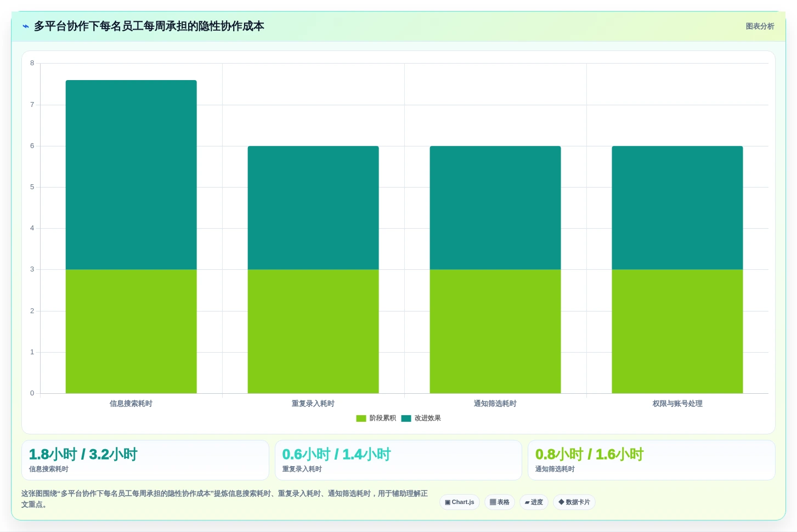Click the lightning icon beside the chart title

tap(26, 26)
